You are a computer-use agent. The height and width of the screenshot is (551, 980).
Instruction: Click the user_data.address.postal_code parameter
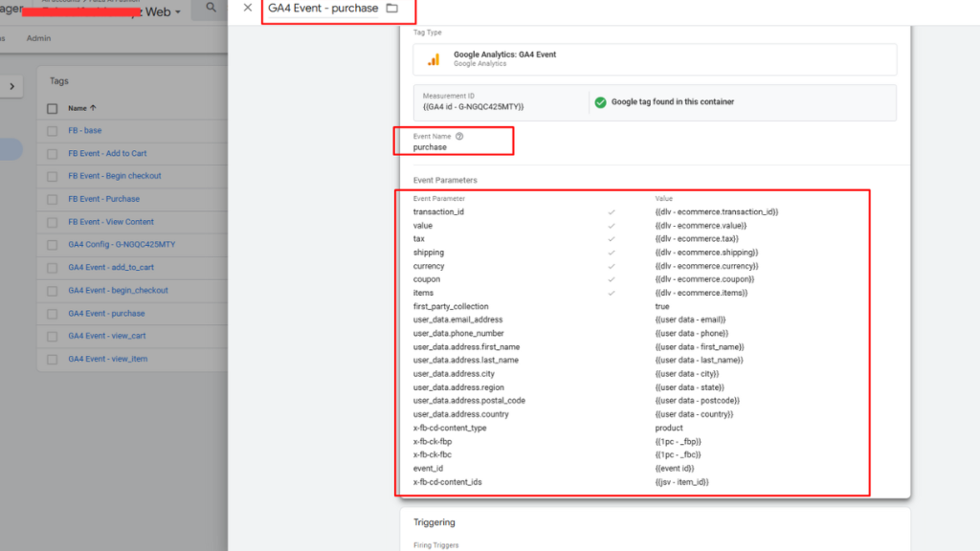coord(469,401)
